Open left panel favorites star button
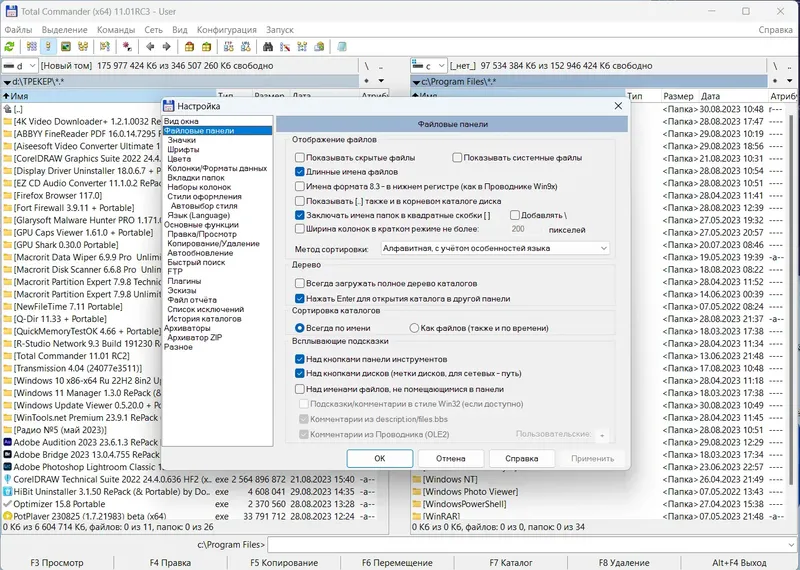The height and width of the screenshot is (570, 800). (366, 81)
